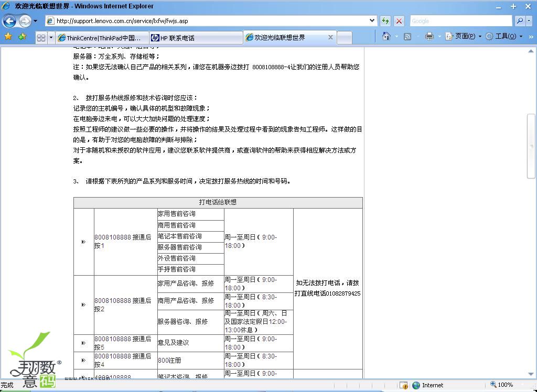Click arrow icon beside 接通后按4 row
This screenshot has width=537, height=392.
83,360
